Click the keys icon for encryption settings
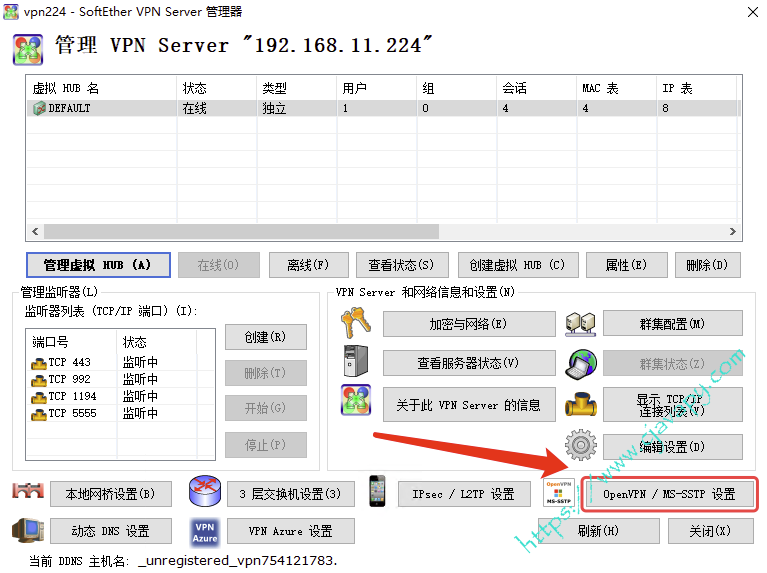Image resolution: width=767 pixels, height=573 pixels. [356, 322]
